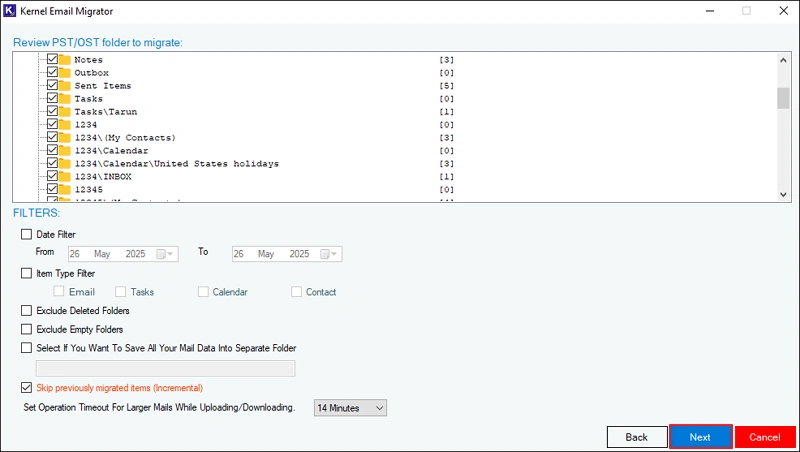Viewport: 800px width, 452px height.
Task: Click the Next button
Action: (x=701, y=437)
